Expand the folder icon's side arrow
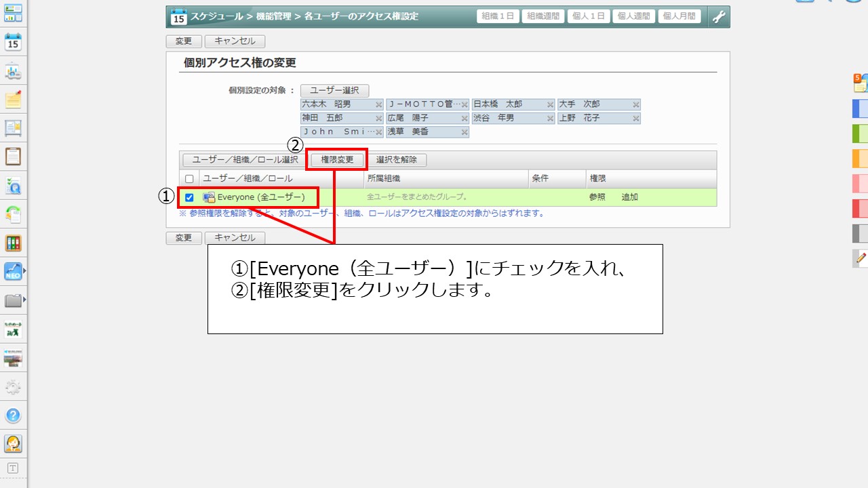 (x=25, y=299)
